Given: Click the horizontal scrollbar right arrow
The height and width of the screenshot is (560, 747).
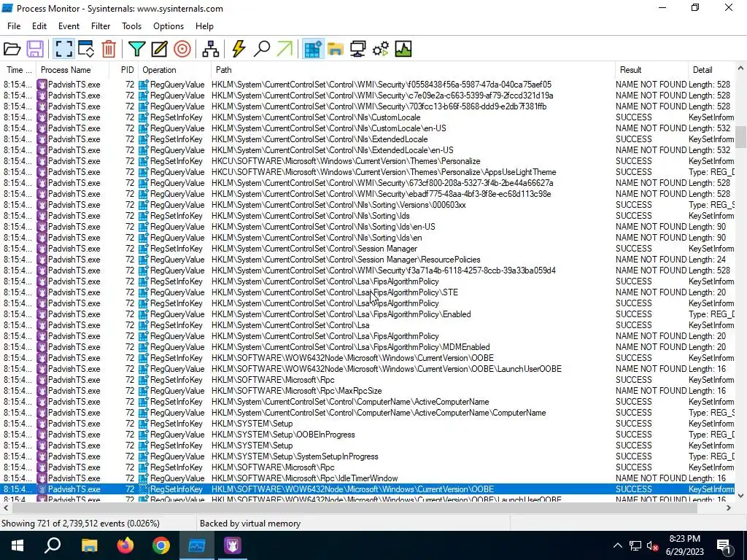Looking at the screenshot, I should click(x=729, y=508).
